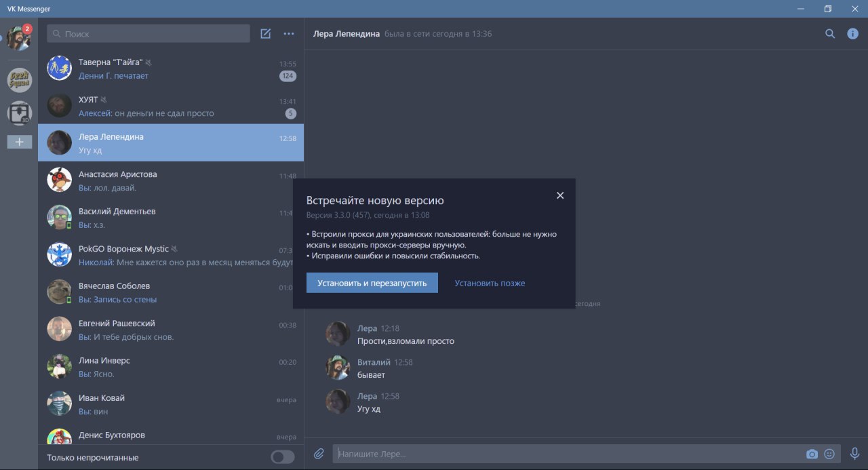Add another account with plus button
Screen dimensions: 868x470
coord(19,142)
